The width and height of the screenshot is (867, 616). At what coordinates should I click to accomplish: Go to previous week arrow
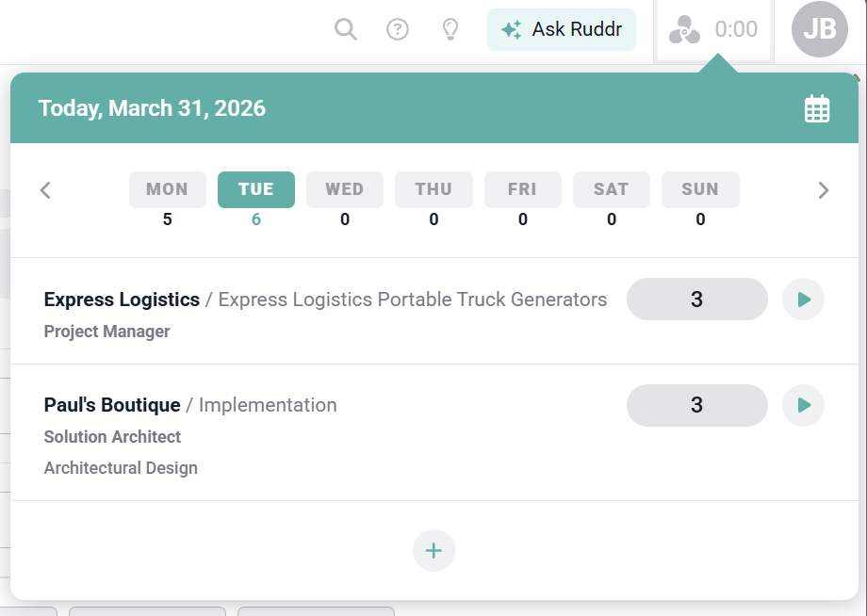point(45,190)
